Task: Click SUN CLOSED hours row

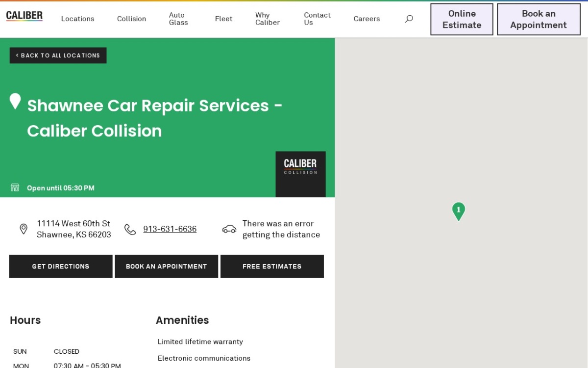Action: click(46, 351)
